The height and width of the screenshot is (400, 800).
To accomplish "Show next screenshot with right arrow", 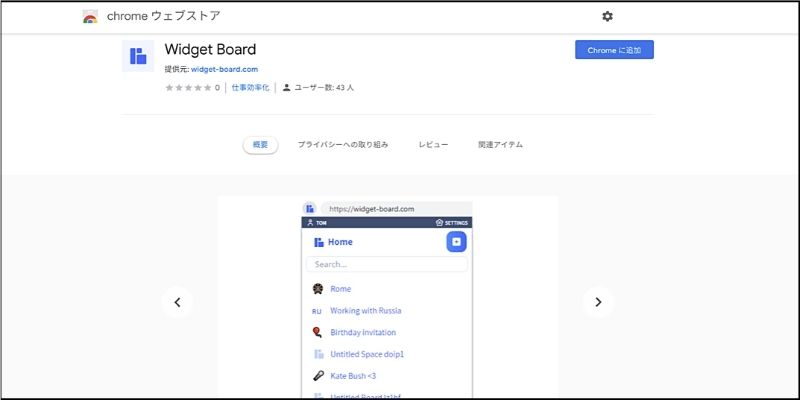I will tap(598, 302).
